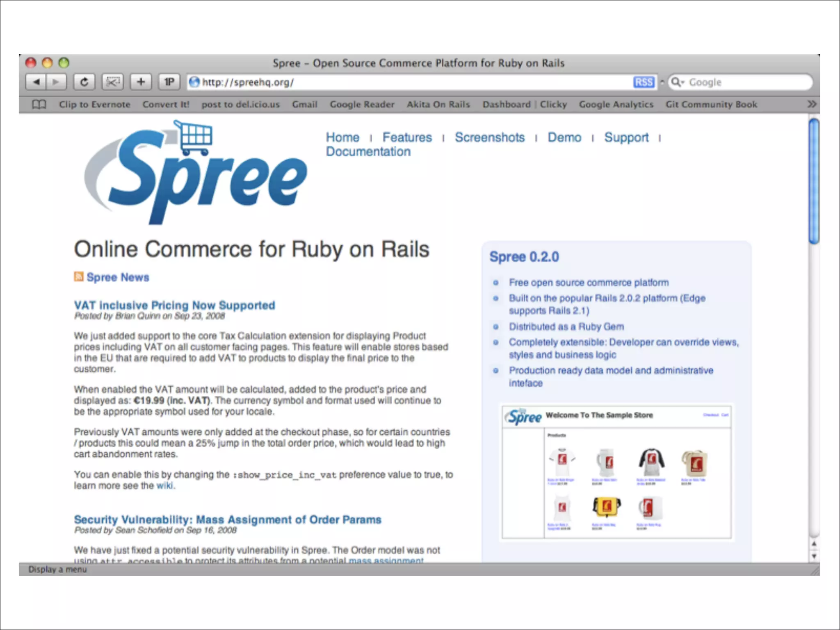Click the RSS badge in the address bar
Image resolution: width=840 pixels, height=630 pixels.
pyautogui.click(x=644, y=82)
